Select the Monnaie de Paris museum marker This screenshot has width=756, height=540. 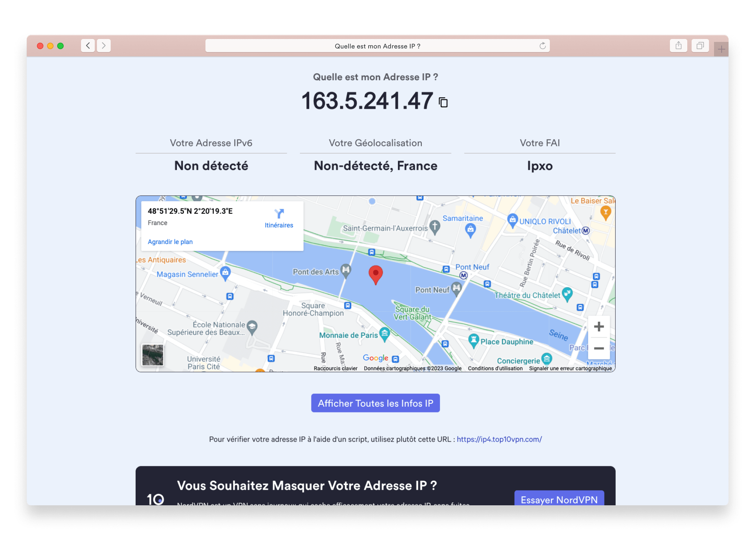(x=385, y=334)
